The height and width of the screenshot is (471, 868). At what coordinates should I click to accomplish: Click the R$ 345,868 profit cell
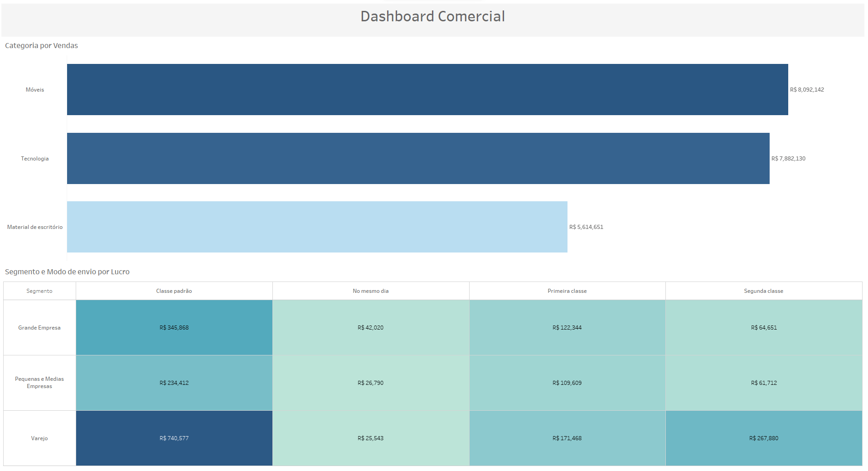[174, 328]
